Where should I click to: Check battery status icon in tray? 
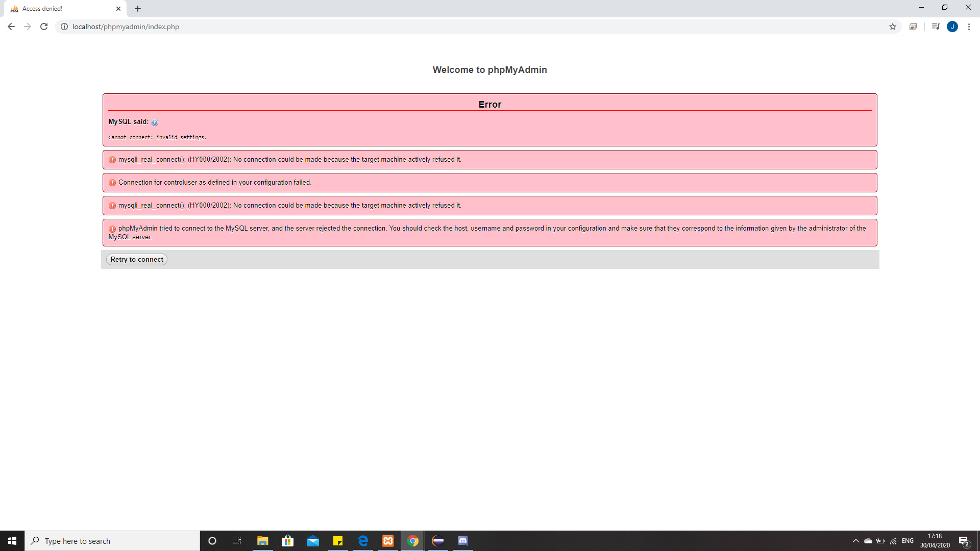880,541
